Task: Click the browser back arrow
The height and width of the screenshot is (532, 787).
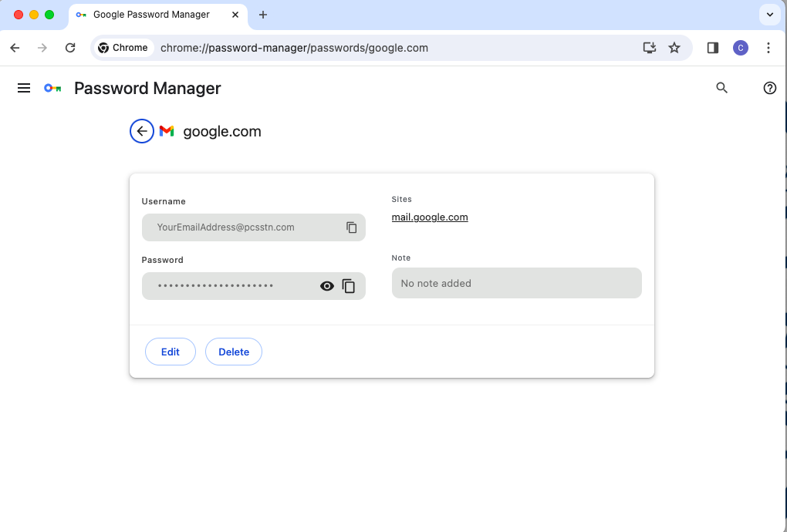Action: click(x=15, y=48)
